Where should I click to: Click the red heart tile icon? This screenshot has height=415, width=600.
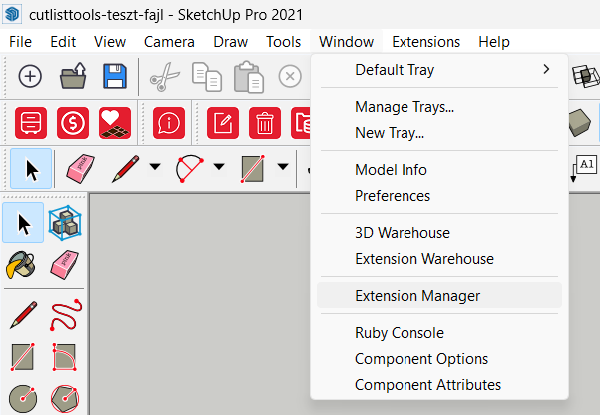[115, 123]
